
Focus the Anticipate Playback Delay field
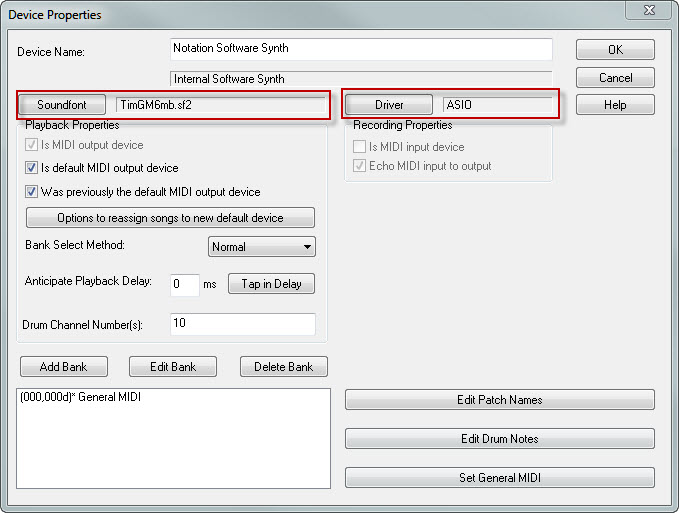pos(184,284)
